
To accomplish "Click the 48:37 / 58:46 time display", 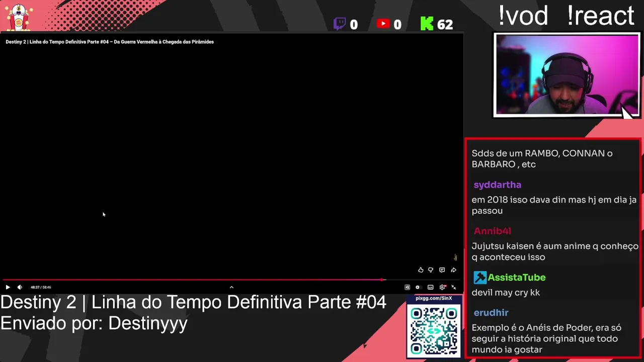I will tap(41, 287).
